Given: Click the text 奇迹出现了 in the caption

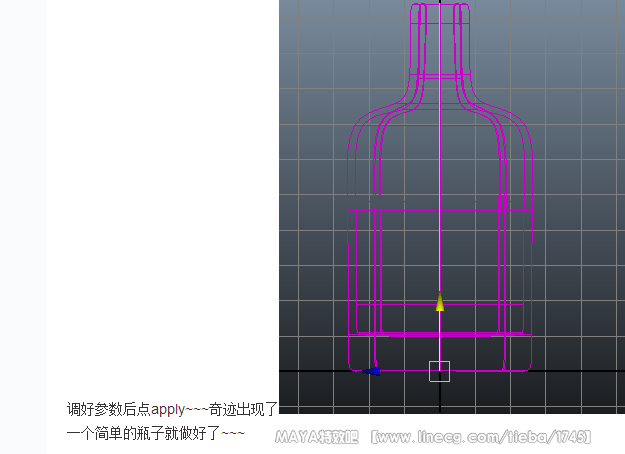Looking at the screenshot, I should 243,409.
